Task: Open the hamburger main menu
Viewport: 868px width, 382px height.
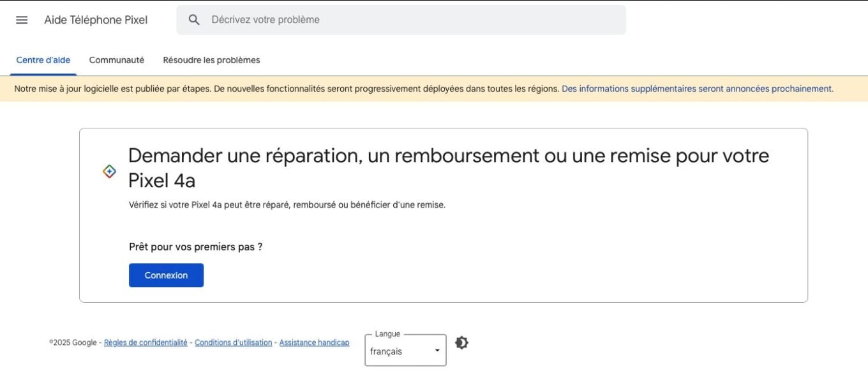Action: (x=22, y=20)
